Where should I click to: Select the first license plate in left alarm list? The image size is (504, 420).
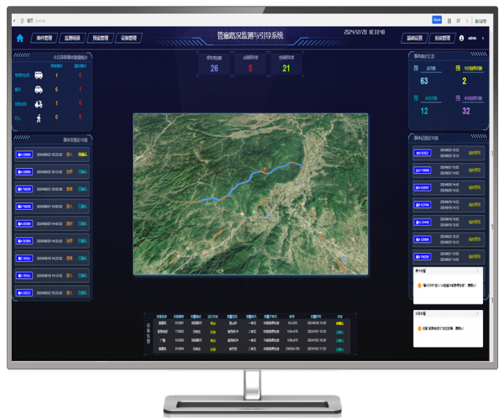[24, 155]
